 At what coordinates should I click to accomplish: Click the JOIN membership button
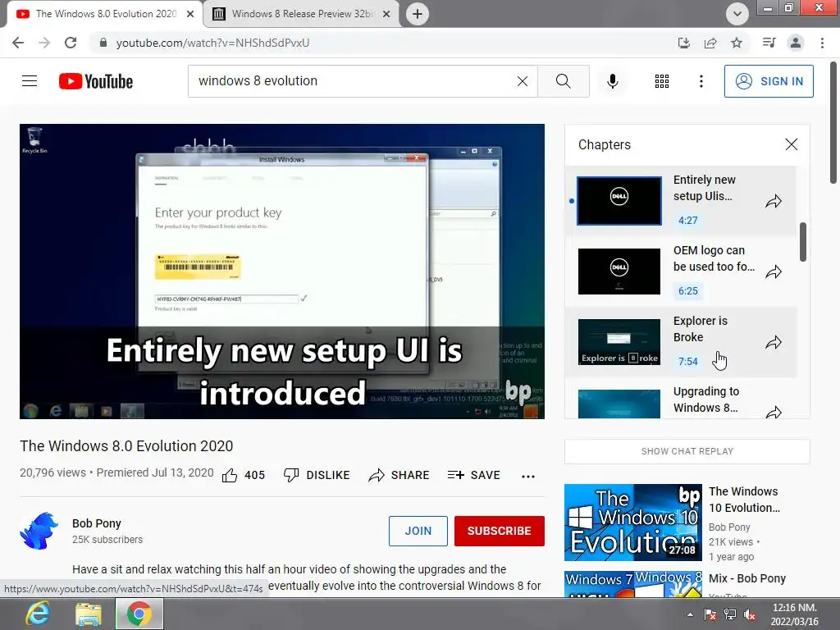pyautogui.click(x=418, y=531)
